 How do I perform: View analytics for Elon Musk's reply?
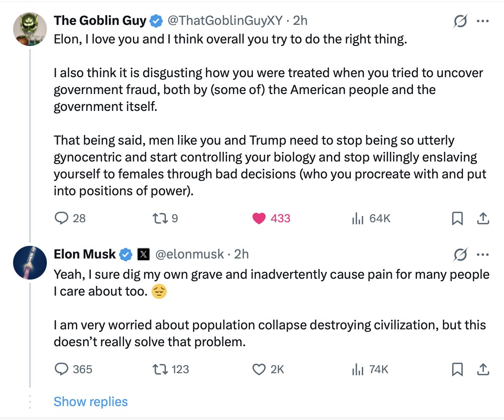(x=358, y=369)
